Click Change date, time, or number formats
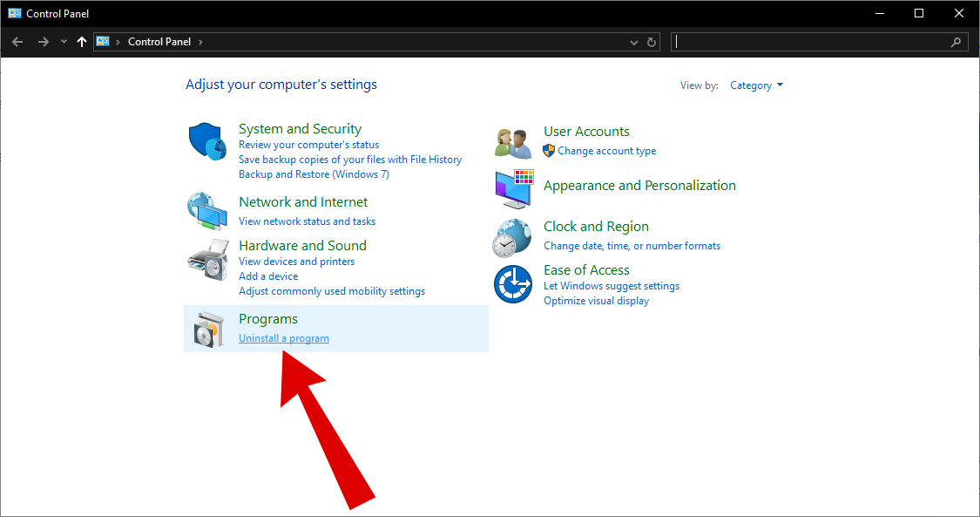 632,246
